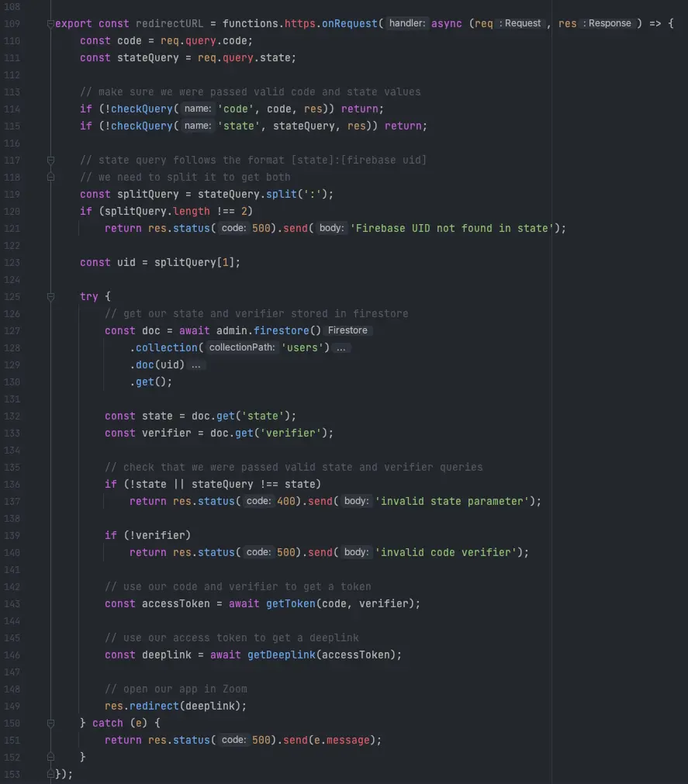
Task: Select the getToken function call
Action: tap(291, 603)
